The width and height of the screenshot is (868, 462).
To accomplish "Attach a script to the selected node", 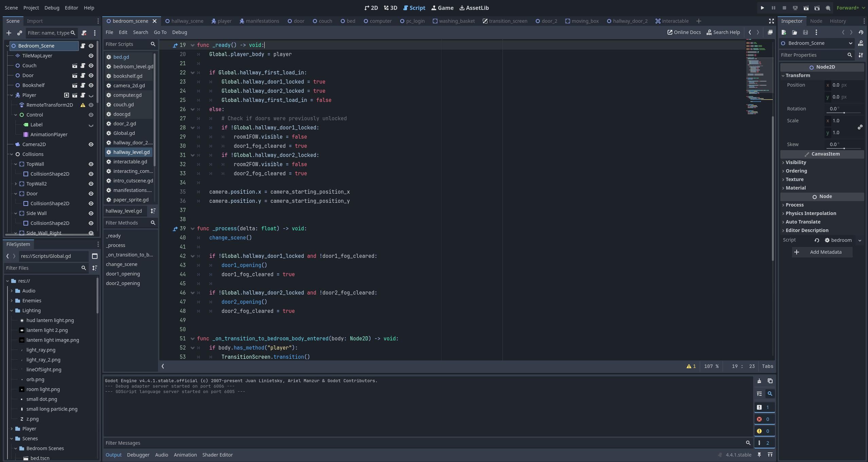I will tap(84, 33).
